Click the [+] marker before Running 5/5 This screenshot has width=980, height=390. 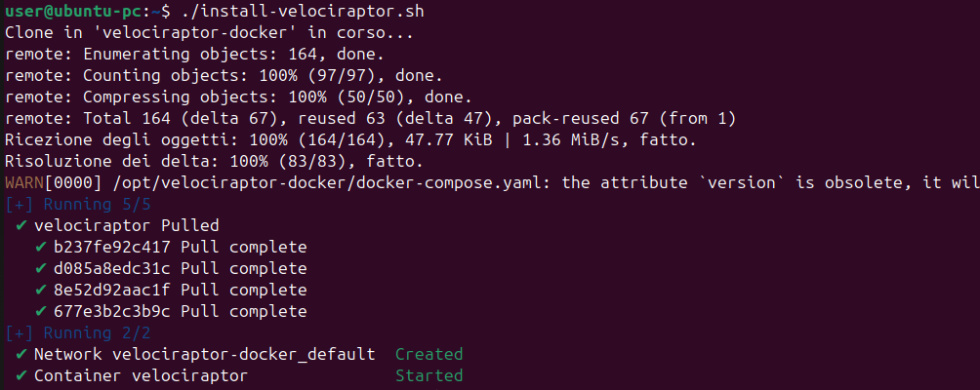17,205
